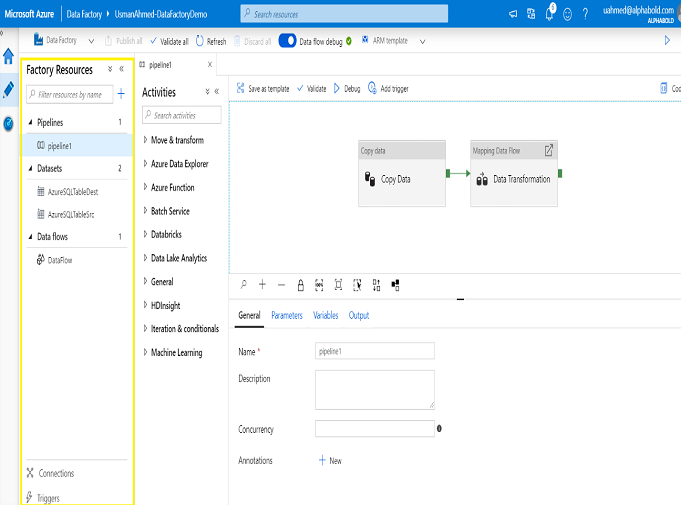Click the Filter resources by name field
Screen dimensions: 681x505
tap(70, 94)
